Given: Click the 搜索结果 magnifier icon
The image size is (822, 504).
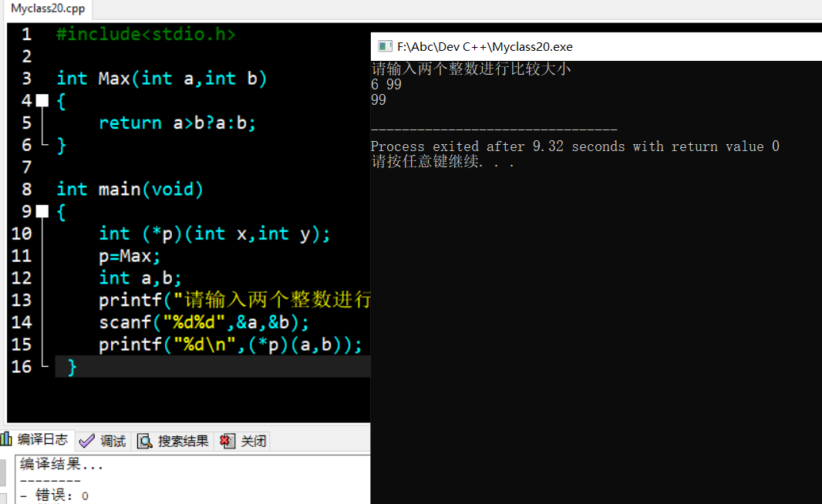Looking at the screenshot, I should coord(145,441).
